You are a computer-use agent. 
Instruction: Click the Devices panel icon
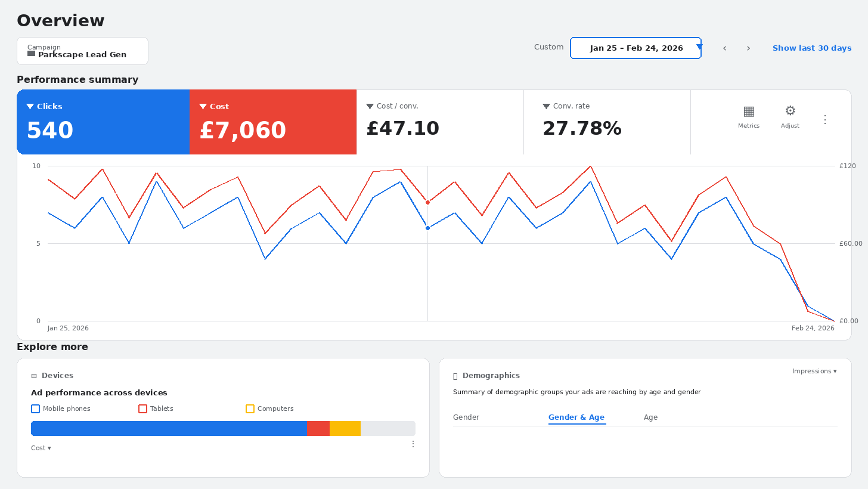[34, 376]
